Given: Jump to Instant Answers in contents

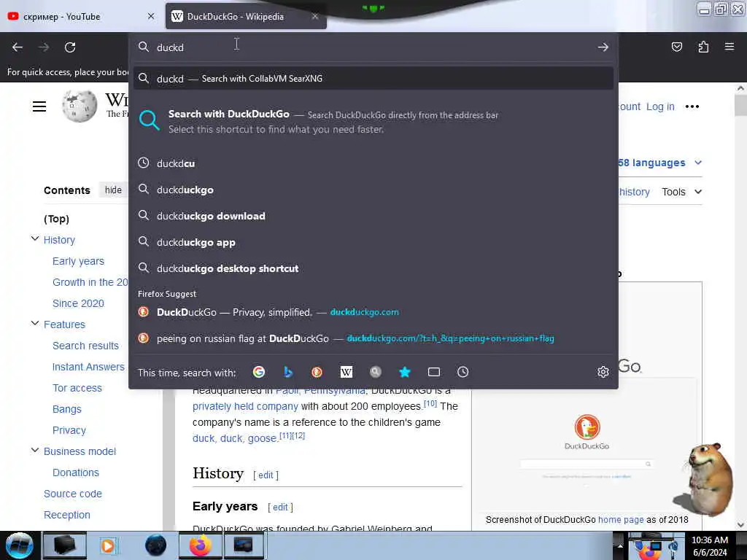Looking at the screenshot, I should (x=88, y=367).
